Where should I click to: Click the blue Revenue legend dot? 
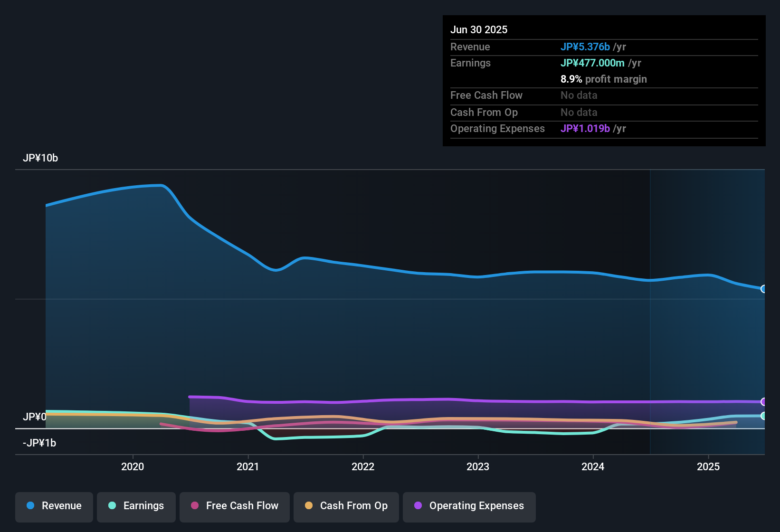(31, 506)
